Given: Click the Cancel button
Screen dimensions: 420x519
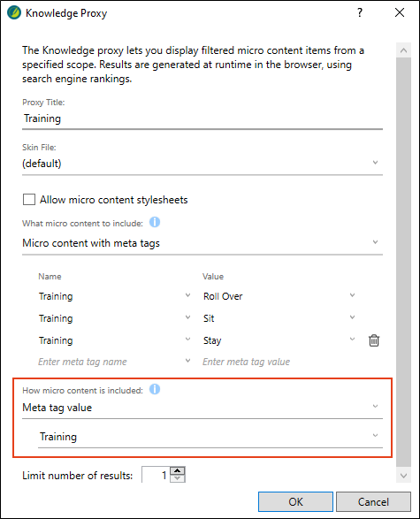Looking at the screenshot, I should [x=373, y=502].
